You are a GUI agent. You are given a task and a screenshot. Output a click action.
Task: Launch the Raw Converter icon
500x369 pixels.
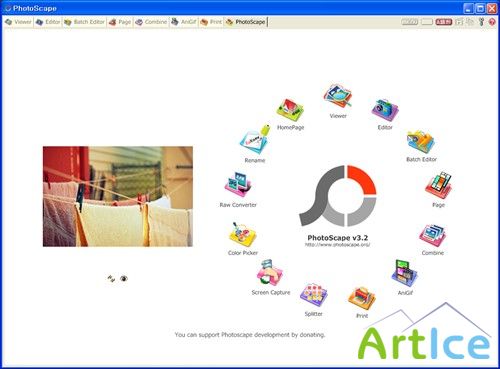[238, 185]
